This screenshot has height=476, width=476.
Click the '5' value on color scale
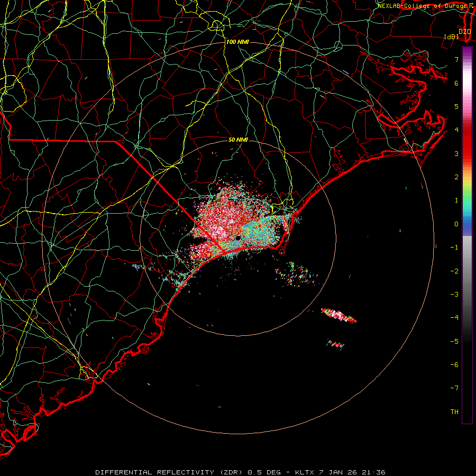click(456, 106)
